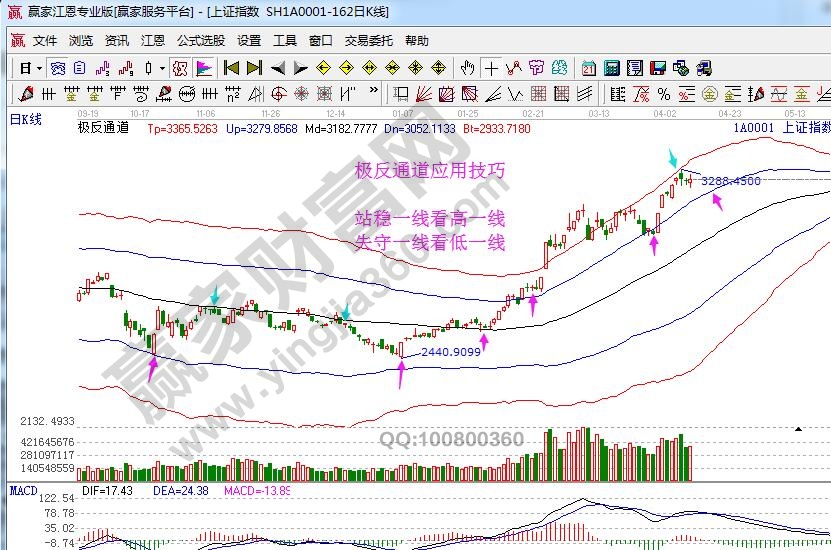This screenshot has height=550, width=831.
Task: Toggle the highlighted flag icon in toolbar
Action: (x=203, y=68)
